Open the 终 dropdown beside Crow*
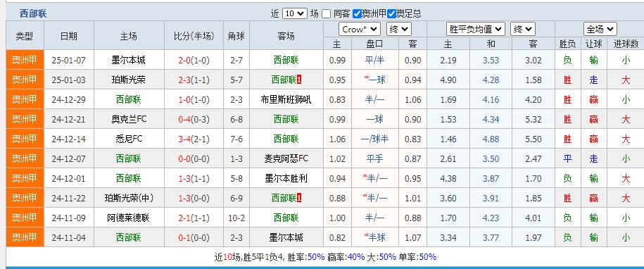644x269 pixels. click(x=398, y=29)
